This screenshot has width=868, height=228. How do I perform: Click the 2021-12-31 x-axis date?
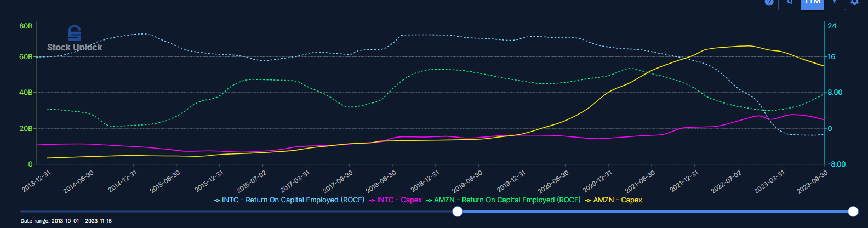point(684,181)
